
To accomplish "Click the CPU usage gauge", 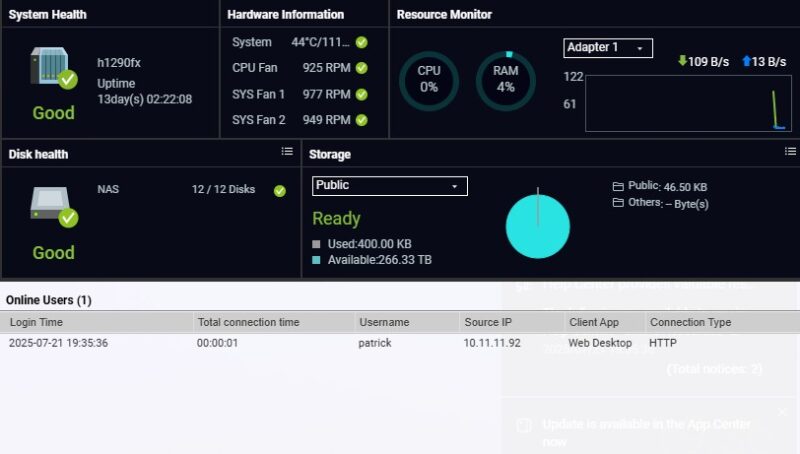I will (x=429, y=81).
